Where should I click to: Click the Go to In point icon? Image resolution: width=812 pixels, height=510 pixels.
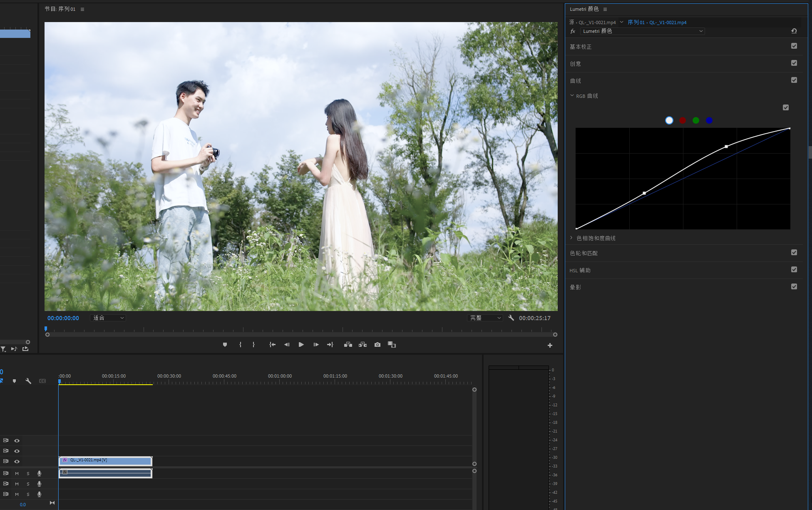[272, 345]
